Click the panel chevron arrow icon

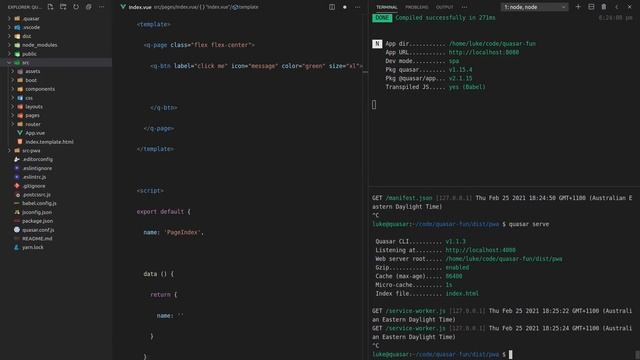617,7
